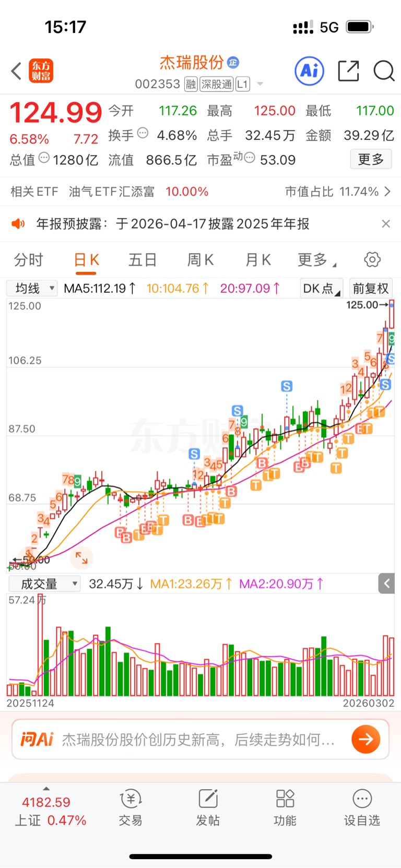
Task: Expand the 更多 chart period menu
Action: (x=316, y=259)
